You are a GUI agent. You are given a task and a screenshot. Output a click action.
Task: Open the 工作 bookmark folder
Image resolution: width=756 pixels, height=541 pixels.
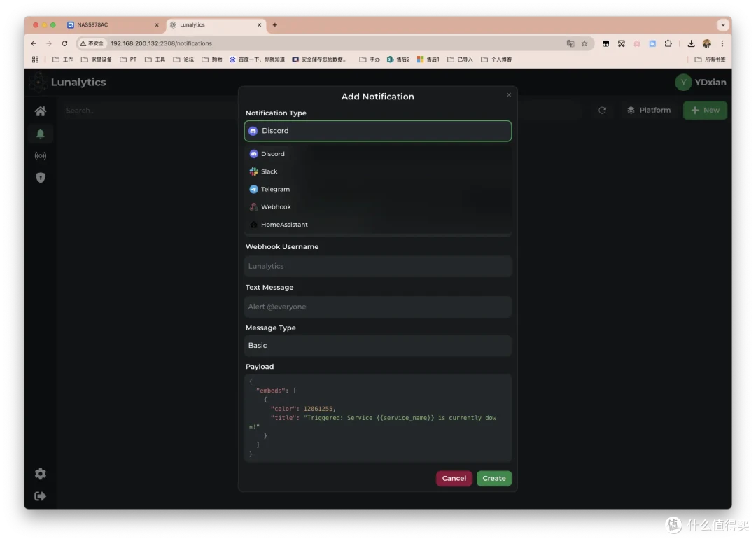[63, 59]
